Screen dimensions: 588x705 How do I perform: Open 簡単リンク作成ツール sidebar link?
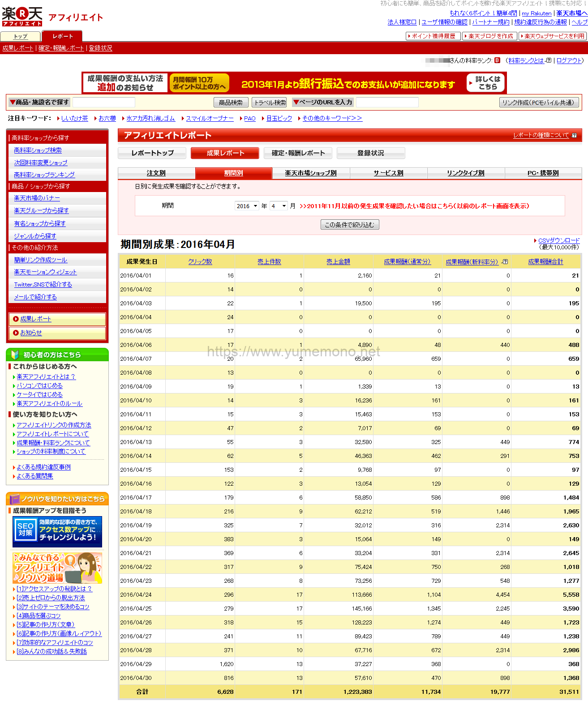tap(40, 260)
